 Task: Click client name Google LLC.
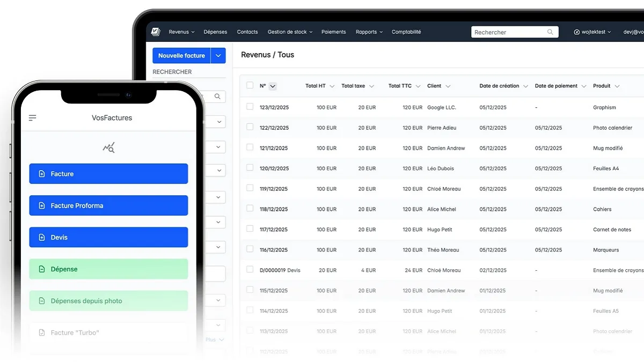point(442,107)
